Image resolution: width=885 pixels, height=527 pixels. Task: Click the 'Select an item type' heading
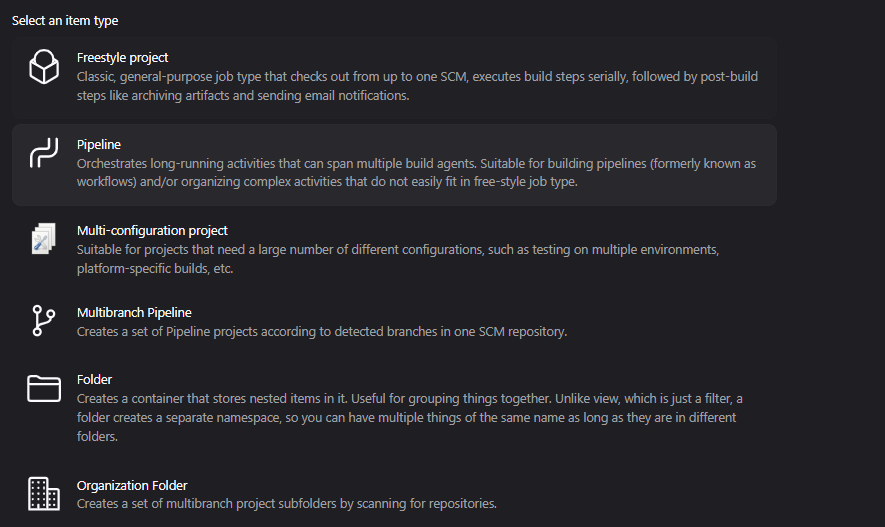(x=65, y=21)
